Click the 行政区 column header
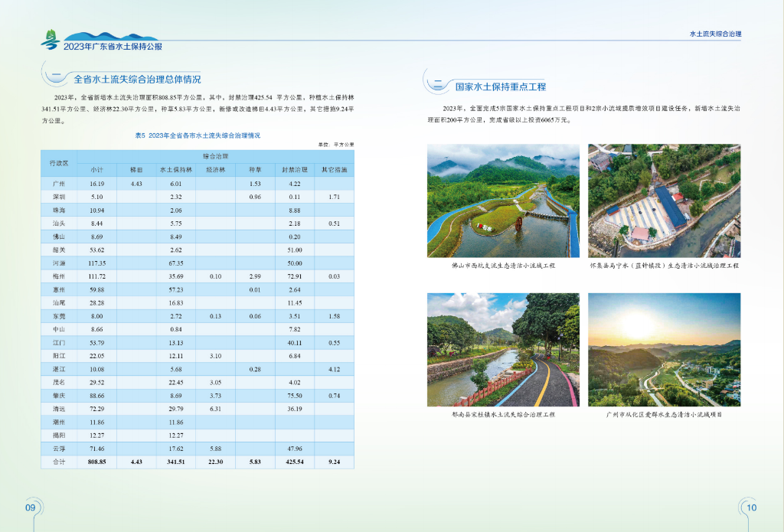Viewport: 784px width, 532px height. tap(59, 162)
